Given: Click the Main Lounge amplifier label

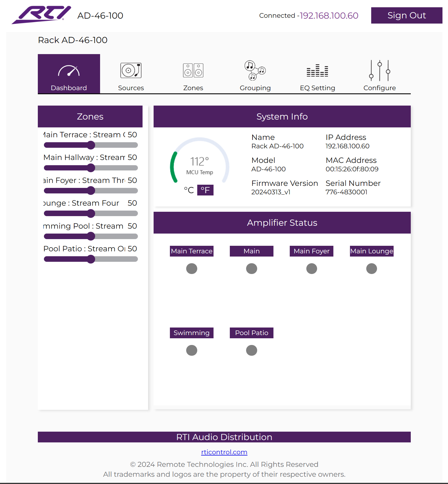Looking at the screenshot, I should tap(372, 251).
